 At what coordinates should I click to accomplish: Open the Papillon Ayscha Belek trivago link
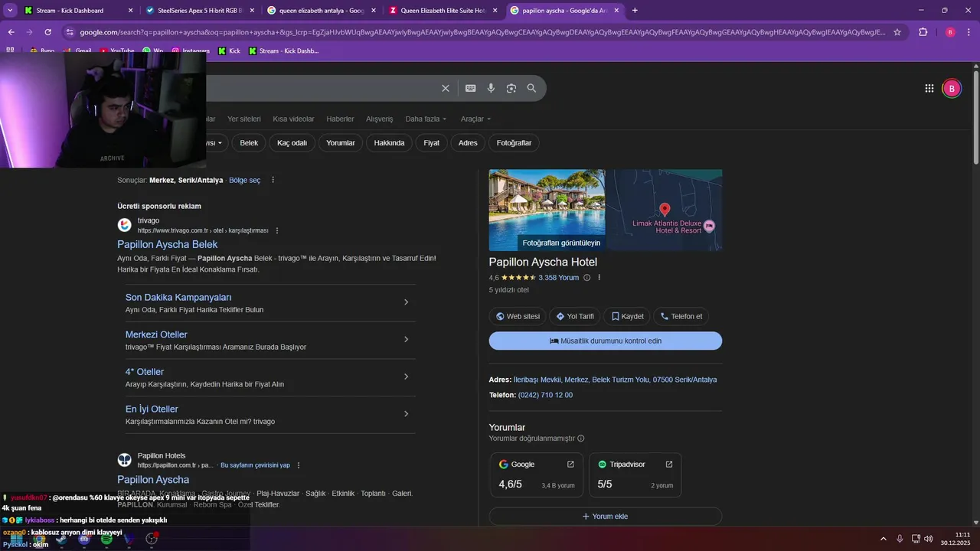coord(168,245)
